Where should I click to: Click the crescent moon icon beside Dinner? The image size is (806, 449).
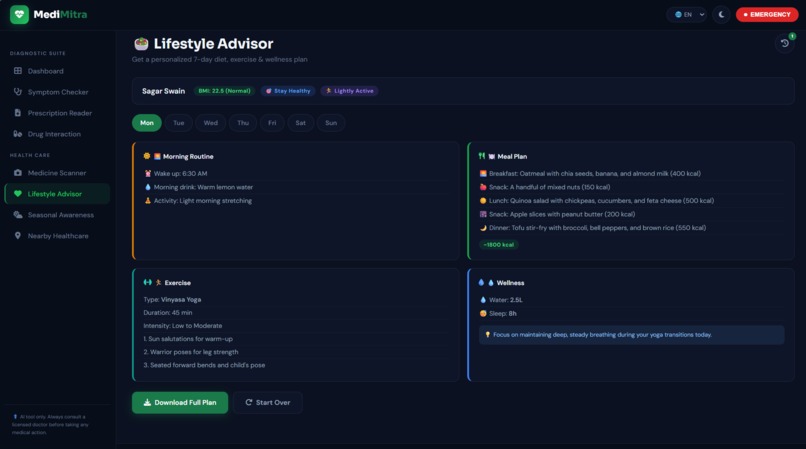[x=483, y=227]
